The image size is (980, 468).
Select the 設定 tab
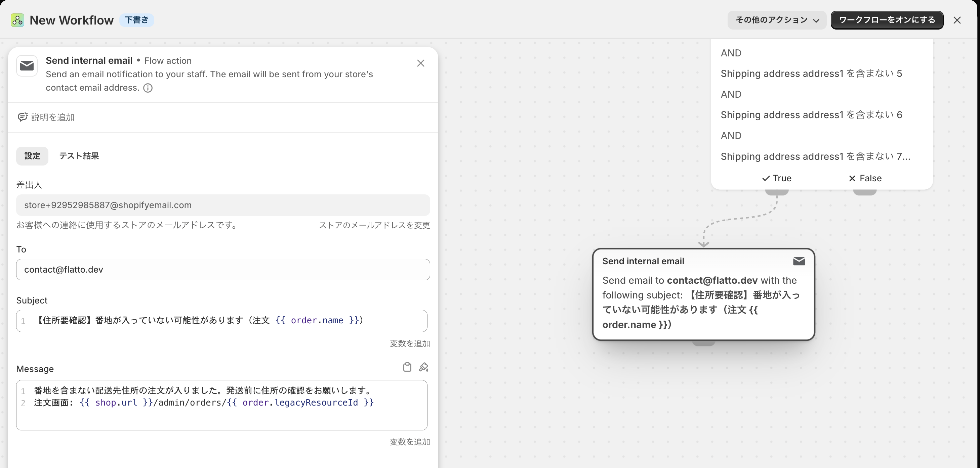[32, 156]
